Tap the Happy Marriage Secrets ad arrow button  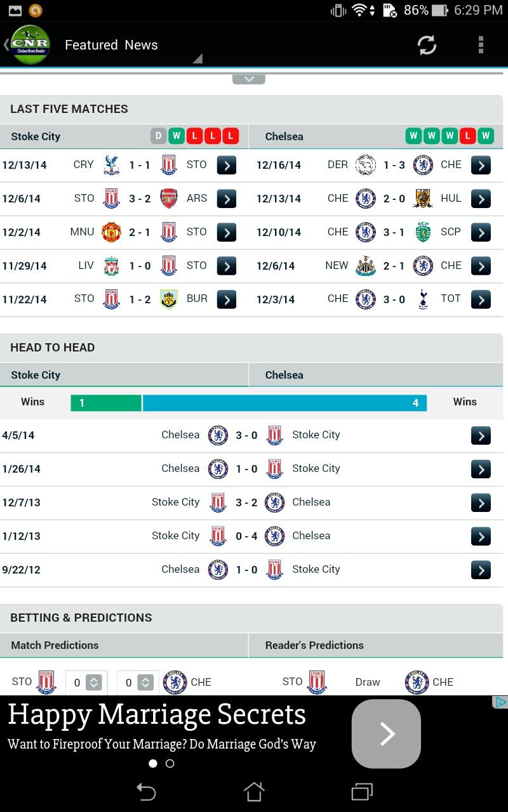386,733
